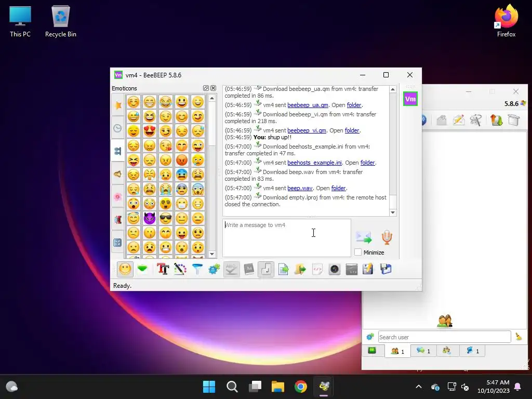Click the green down-arrow toolbar icon
The image size is (532, 399).
(x=142, y=270)
